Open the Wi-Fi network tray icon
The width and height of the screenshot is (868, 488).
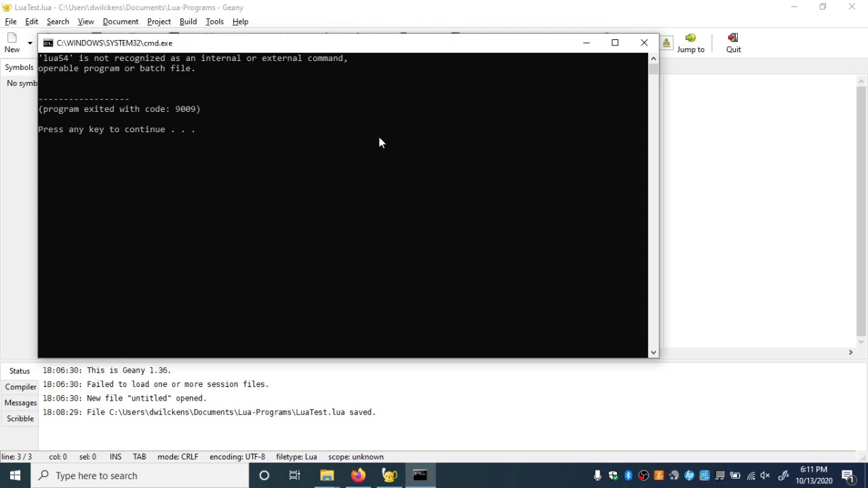pyautogui.click(x=751, y=476)
